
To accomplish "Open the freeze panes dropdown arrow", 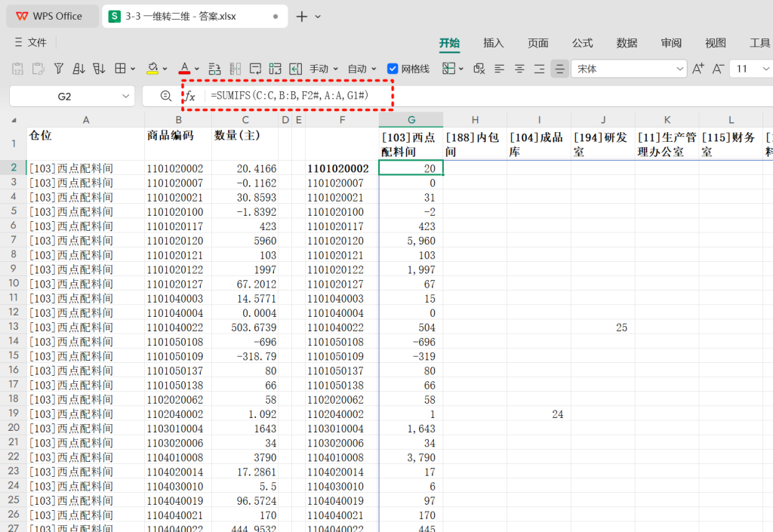I will coord(461,69).
